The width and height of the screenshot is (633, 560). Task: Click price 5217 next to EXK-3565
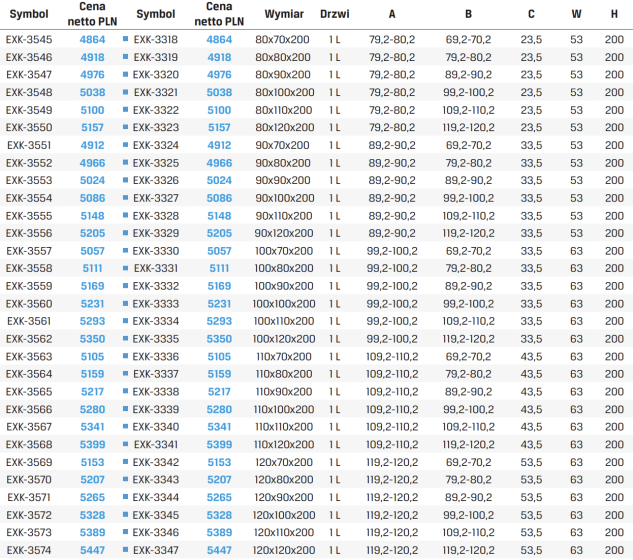click(92, 392)
